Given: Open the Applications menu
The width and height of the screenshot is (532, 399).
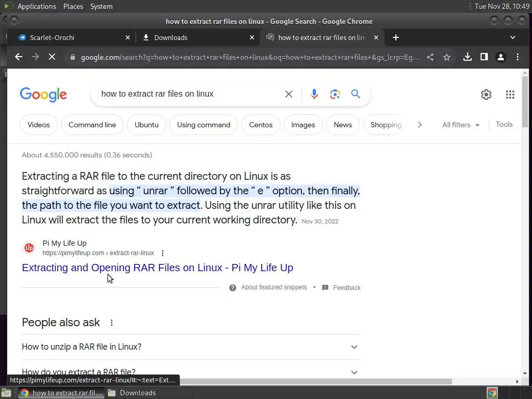Looking at the screenshot, I should click(x=37, y=6).
